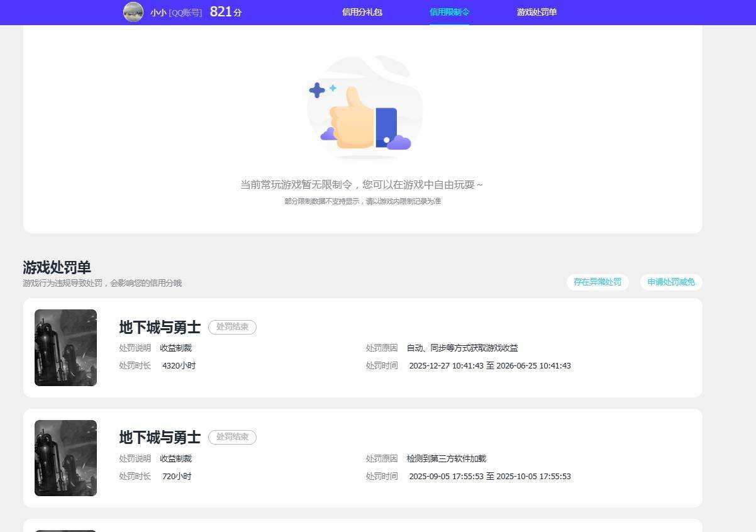Switch to the 信用限制令 tab

(450, 12)
